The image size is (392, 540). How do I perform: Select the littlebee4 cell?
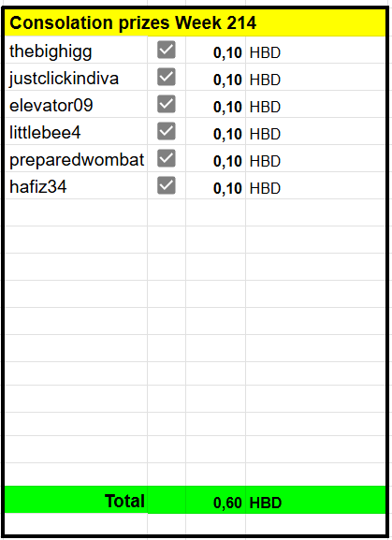pos(76,132)
